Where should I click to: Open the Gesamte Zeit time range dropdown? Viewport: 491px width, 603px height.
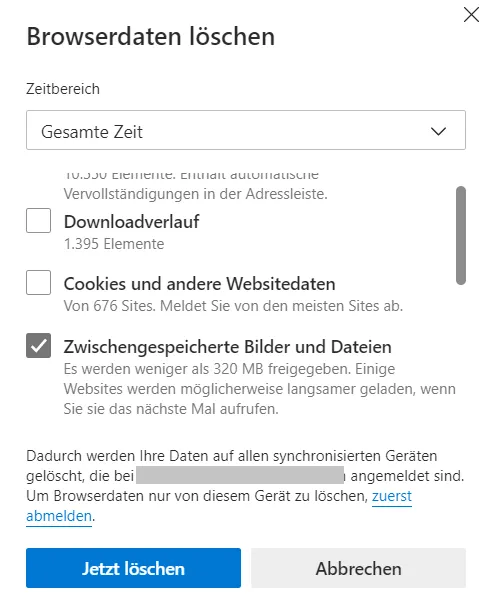pos(246,130)
